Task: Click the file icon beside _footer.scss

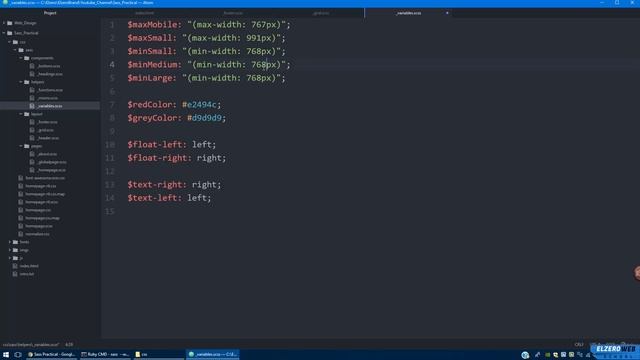Action: coord(32,122)
